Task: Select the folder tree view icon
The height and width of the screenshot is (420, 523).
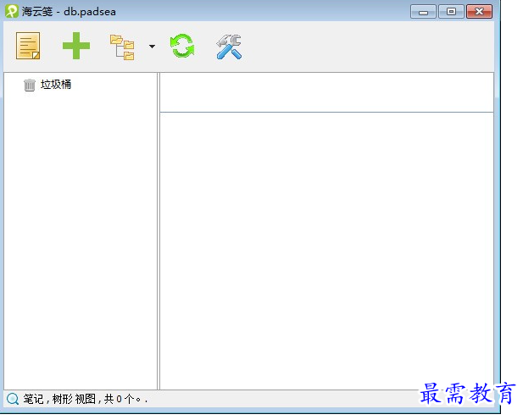Action: click(x=122, y=47)
